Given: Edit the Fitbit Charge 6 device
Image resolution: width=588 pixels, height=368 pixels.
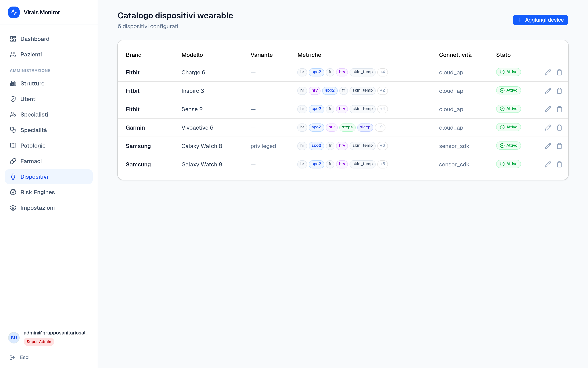Looking at the screenshot, I should 548,72.
